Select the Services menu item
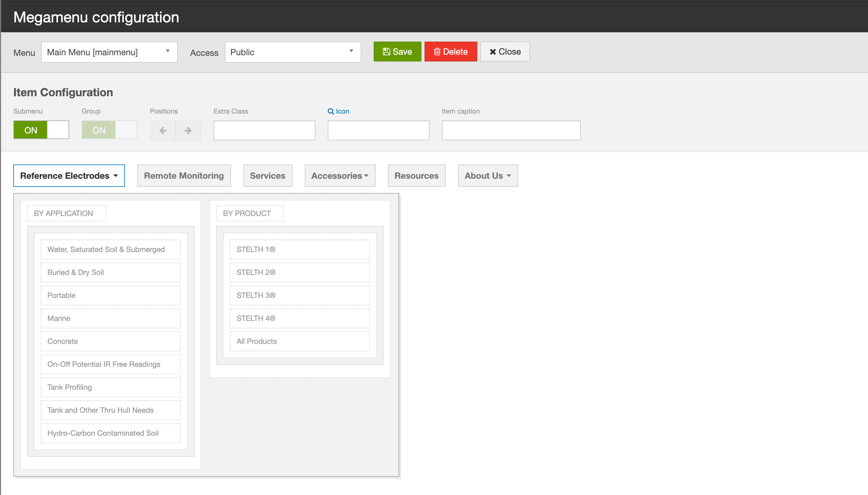This screenshot has width=868, height=495. pyautogui.click(x=267, y=176)
